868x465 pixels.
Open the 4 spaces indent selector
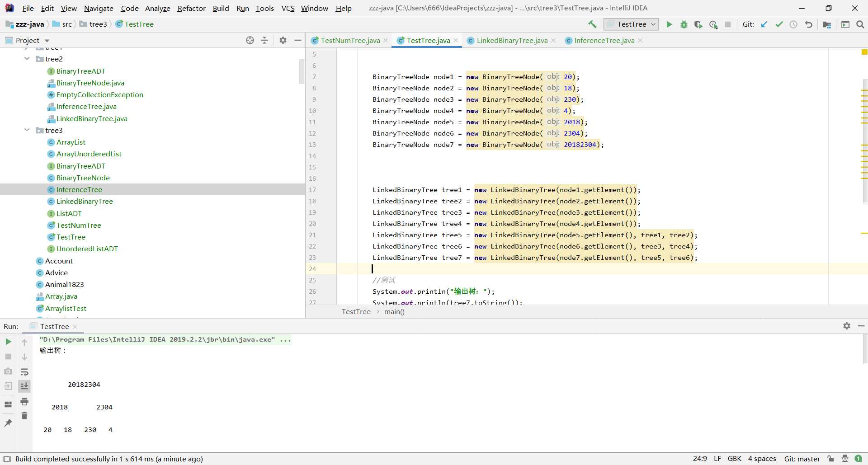click(x=762, y=459)
